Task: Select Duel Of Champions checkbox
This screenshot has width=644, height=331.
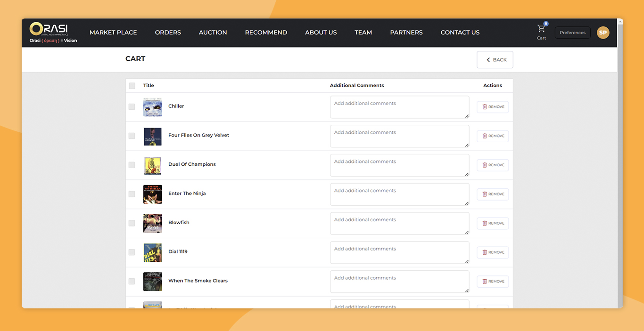Action: pos(132,165)
